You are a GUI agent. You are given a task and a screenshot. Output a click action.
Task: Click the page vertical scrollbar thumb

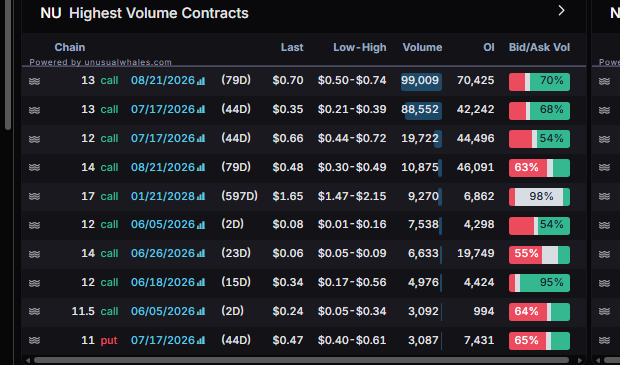coord(8,65)
